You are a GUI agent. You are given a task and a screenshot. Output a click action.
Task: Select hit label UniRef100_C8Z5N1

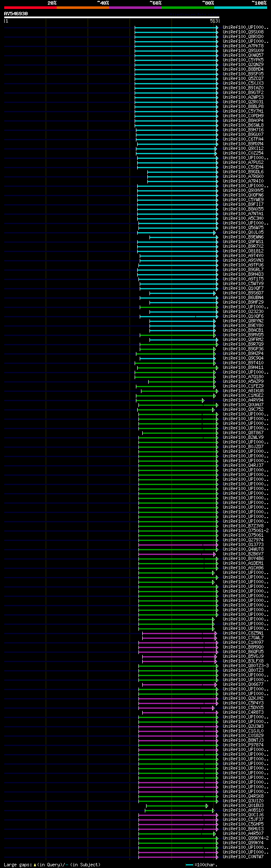[243, 633]
